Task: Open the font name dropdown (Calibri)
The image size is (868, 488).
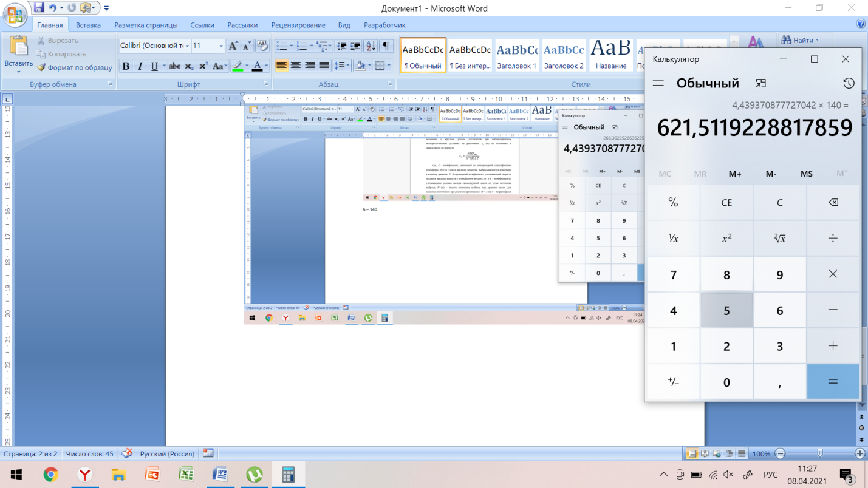Action: [186, 46]
